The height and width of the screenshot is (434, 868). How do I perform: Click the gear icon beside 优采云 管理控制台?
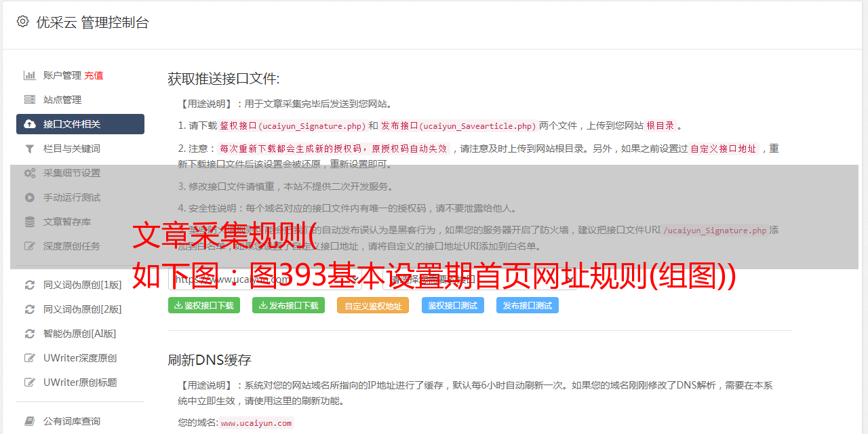(x=22, y=22)
